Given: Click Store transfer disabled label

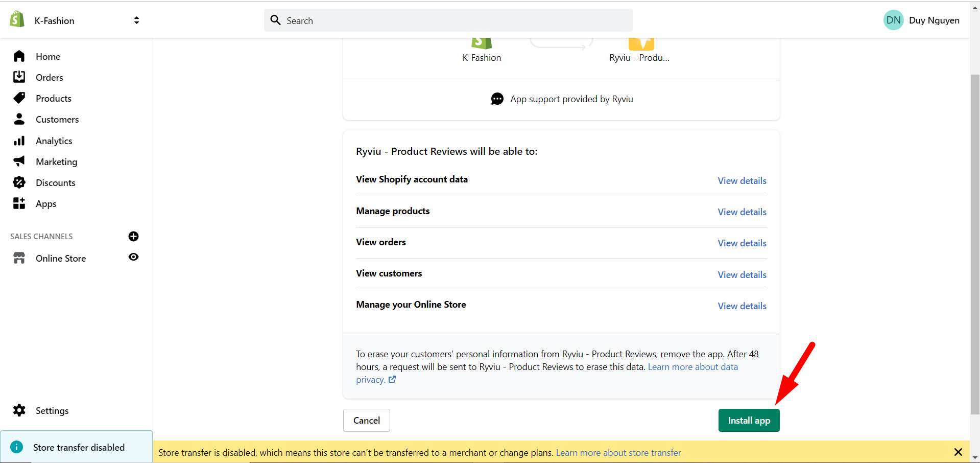Looking at the screenshot, I should tap(79, 448).
